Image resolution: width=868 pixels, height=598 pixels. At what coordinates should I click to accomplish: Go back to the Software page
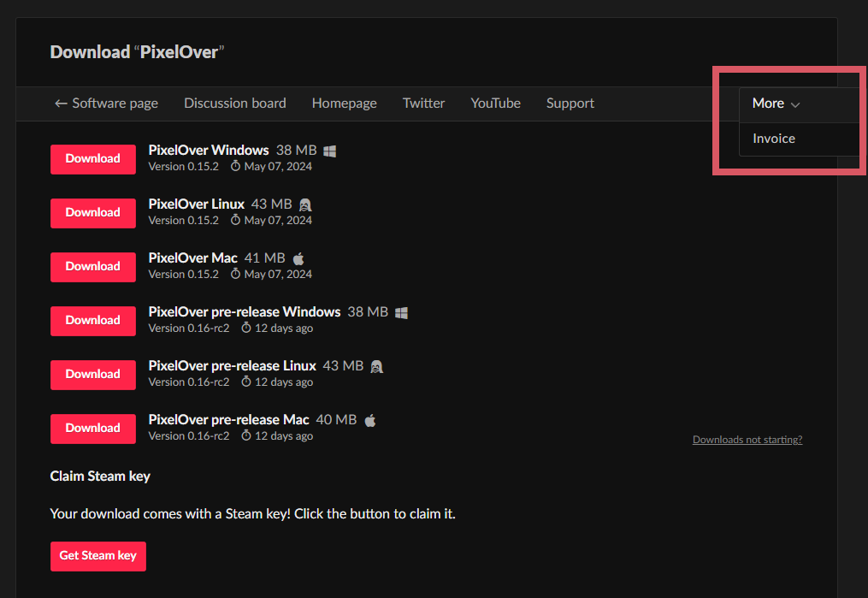coord(106,104)
